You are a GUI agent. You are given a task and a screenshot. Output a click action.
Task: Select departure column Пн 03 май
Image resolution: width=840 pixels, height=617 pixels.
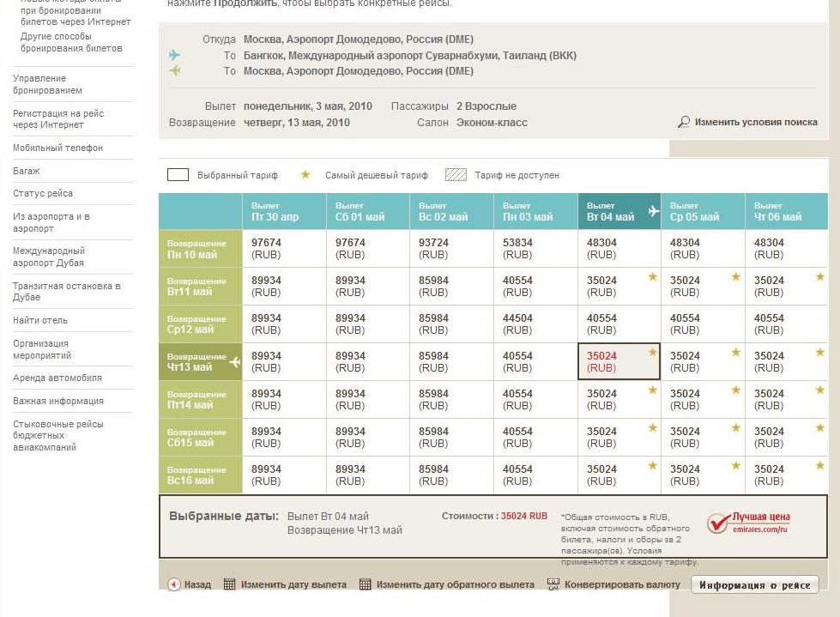[x=535, y=212]
